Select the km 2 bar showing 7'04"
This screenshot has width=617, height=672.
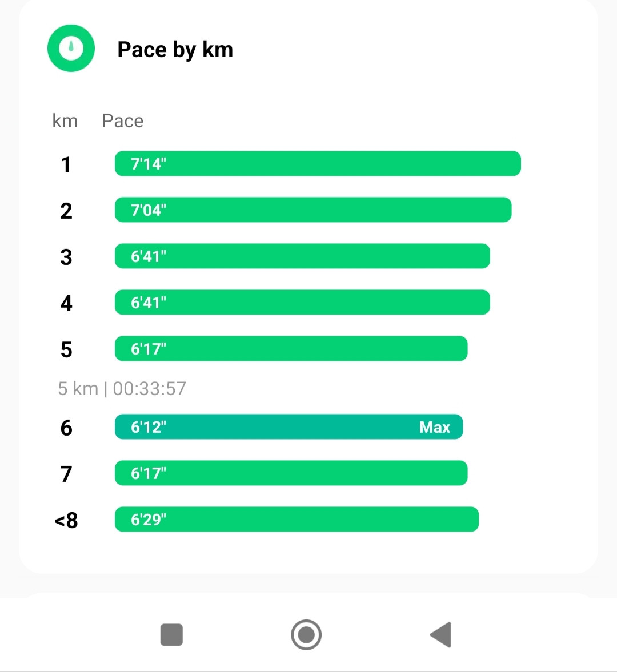pyautogui.click(x=313, y=210)
